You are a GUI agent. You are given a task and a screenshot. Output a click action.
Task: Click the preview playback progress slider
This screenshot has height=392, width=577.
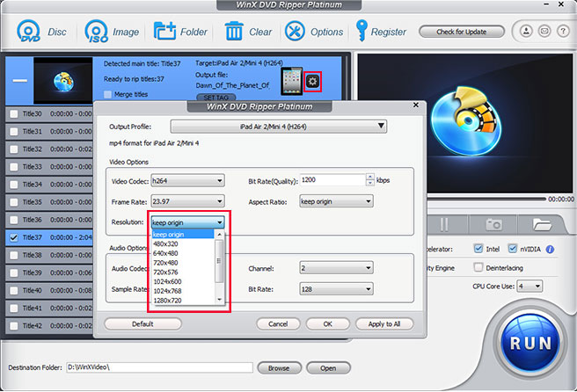coord(486,199)
